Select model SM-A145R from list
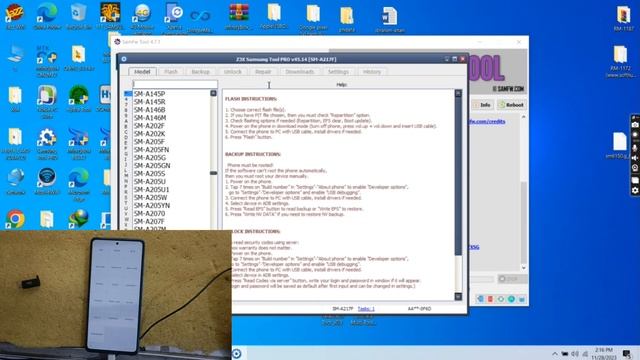Viewport: 640px width, 360px height. (149, 102)
